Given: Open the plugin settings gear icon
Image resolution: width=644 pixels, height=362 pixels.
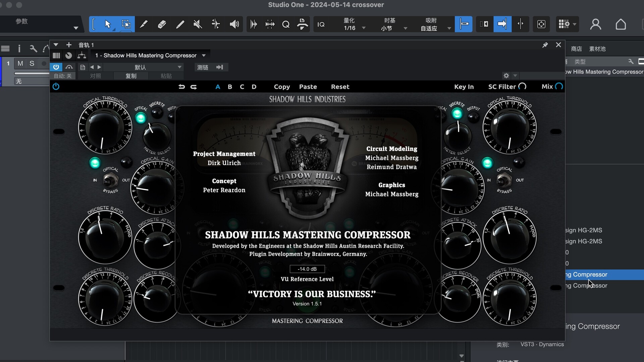Looking at the screenshot, I should click(506, 76).
